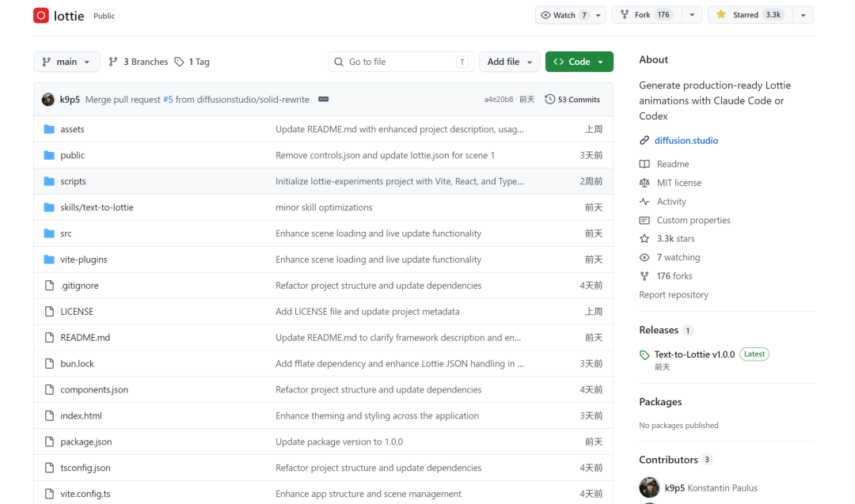Open the main branch selector dropdown
The height and width of the screenshot is (504, 855).
[66, 62]
